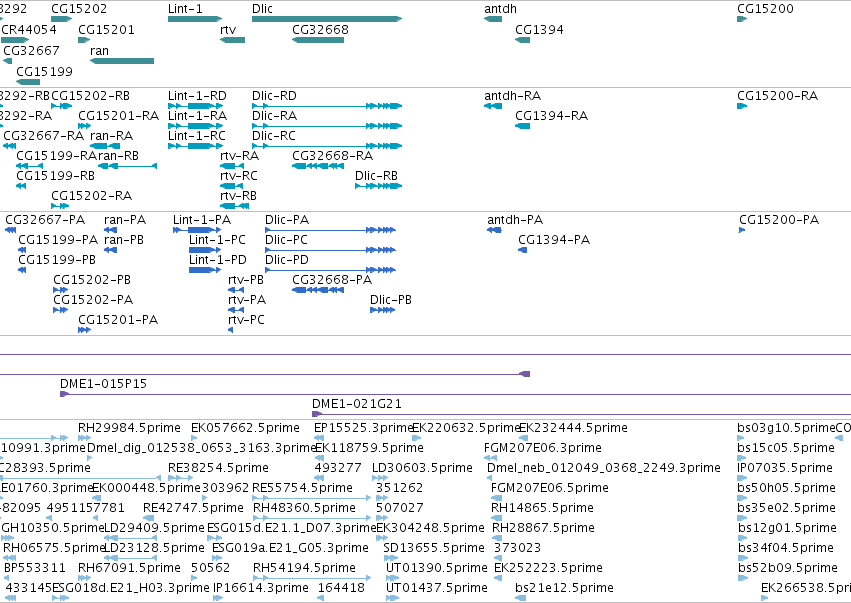Open protein ran-PA

[125, 220]
